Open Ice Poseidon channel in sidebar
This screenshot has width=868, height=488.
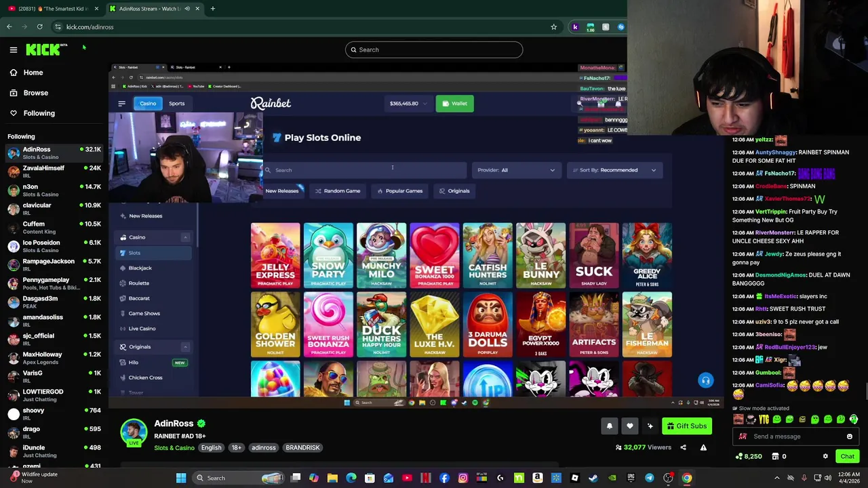click(x=54, y=246)
